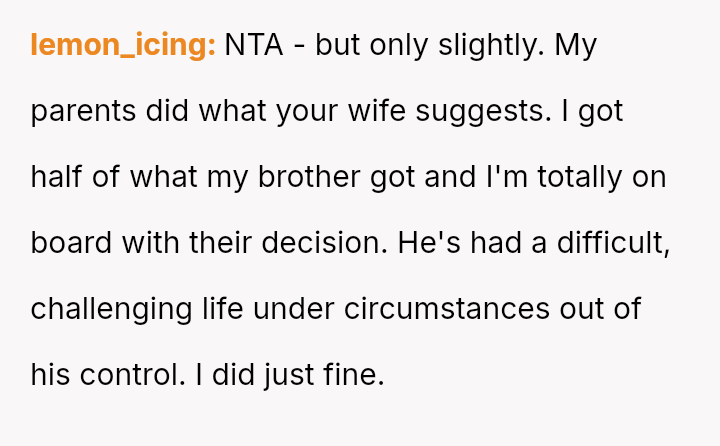Image resolution: width=720 pixels, height=446 pixels.
Task: Click the word "NTA" in the comment
Action: click(253, 45)
